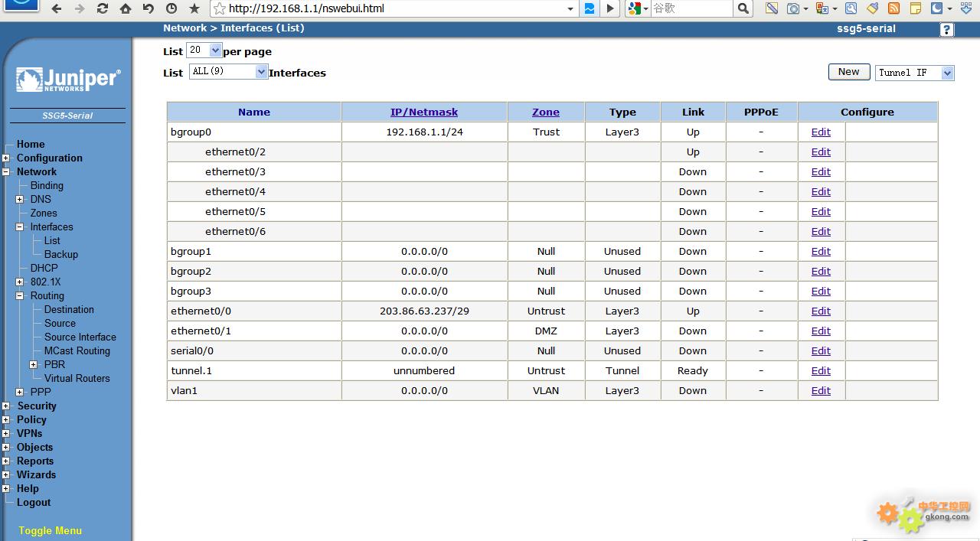The width and height of the screenshot is (980, 541).
Task: Open the help question mark icon
Action: (x=947, y=30)
